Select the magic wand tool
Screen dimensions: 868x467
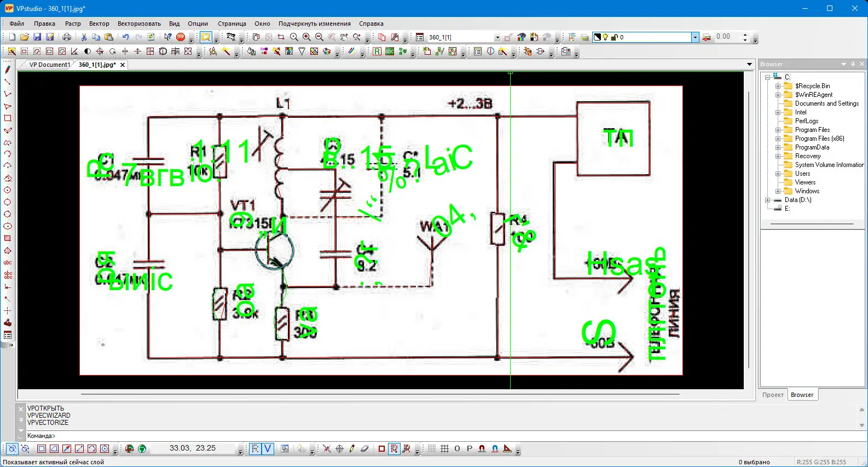tap(226, 51)
